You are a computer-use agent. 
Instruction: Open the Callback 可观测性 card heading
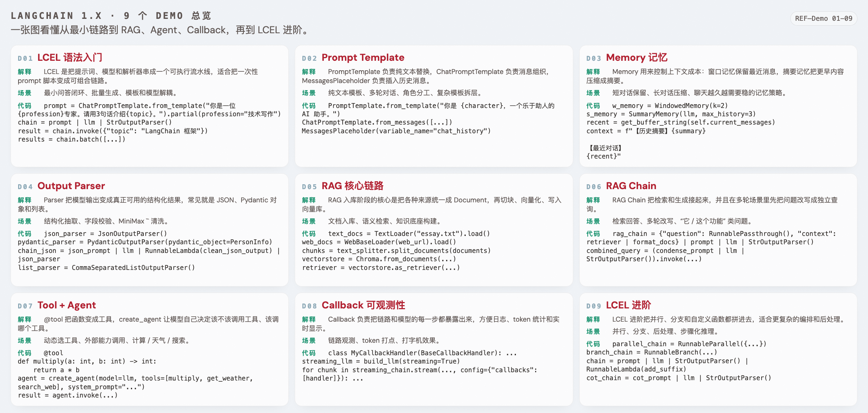[363, 305]
